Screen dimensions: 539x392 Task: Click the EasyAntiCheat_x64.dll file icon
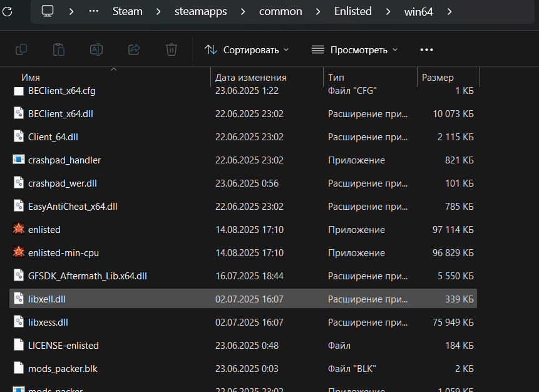pyautogui.click(x=19, y=206)
